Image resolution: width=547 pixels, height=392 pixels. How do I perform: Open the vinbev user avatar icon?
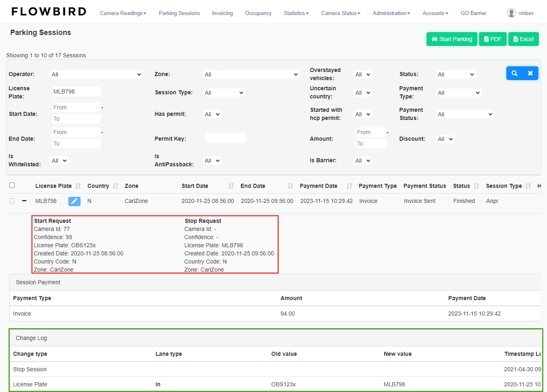tap(511, 13)
